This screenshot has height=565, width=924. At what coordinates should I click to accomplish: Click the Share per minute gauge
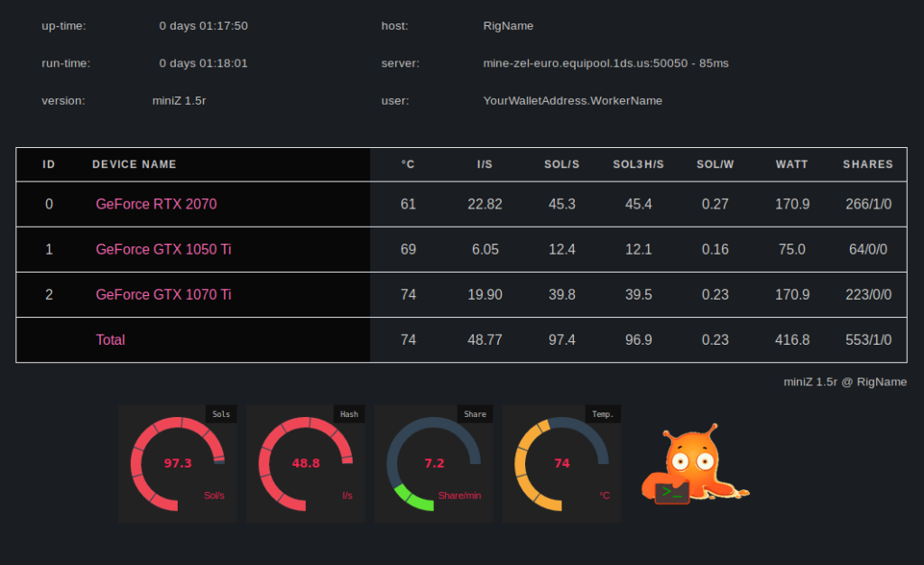(433, 462)
